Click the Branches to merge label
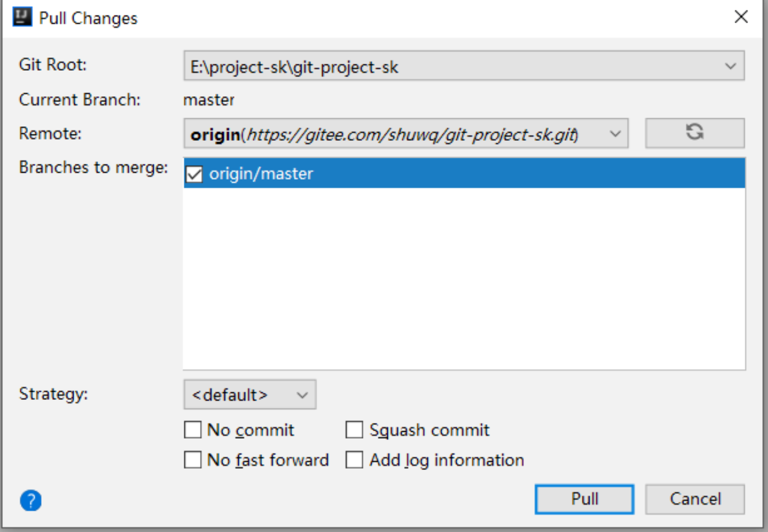Viewport: 768px width, 532px height. pos(93,167)
